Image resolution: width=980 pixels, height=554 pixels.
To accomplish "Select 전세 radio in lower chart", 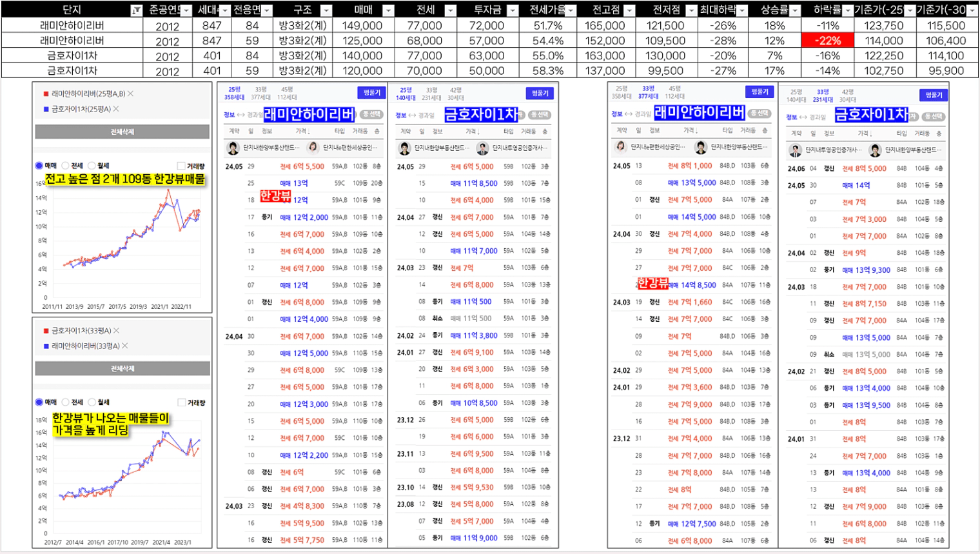I will 65,402.
